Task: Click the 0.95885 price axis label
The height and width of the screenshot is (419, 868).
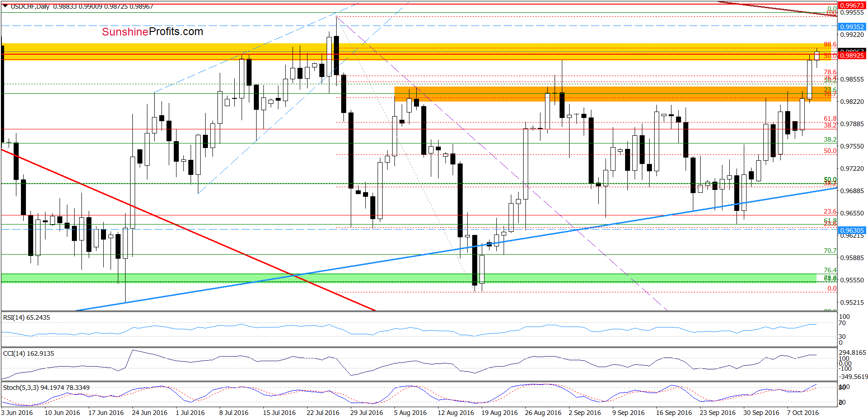Action: tap(852, 258)
